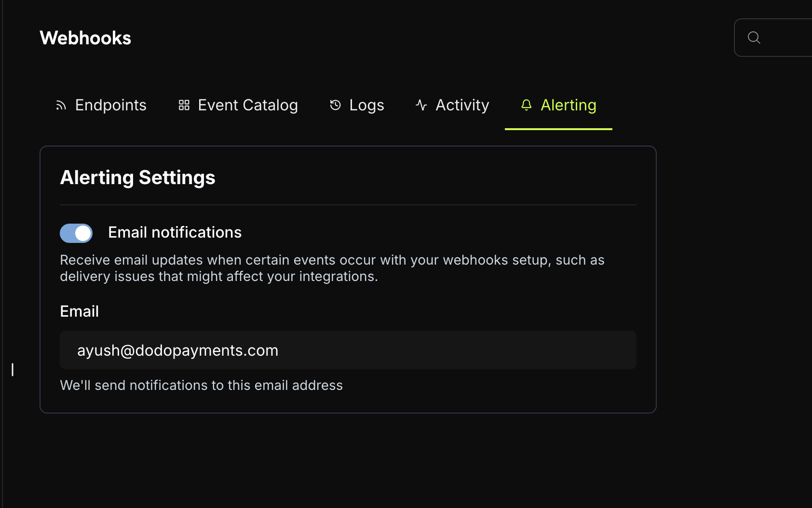Switch to the Activity tab
Screen dimensions: 812x508
(461, 105)
